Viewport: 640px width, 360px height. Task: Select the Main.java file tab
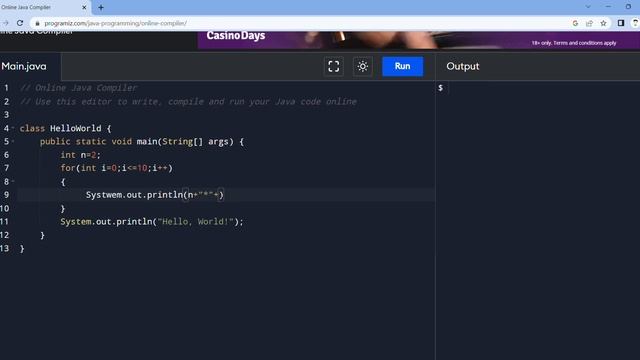(x=24, y=66)
